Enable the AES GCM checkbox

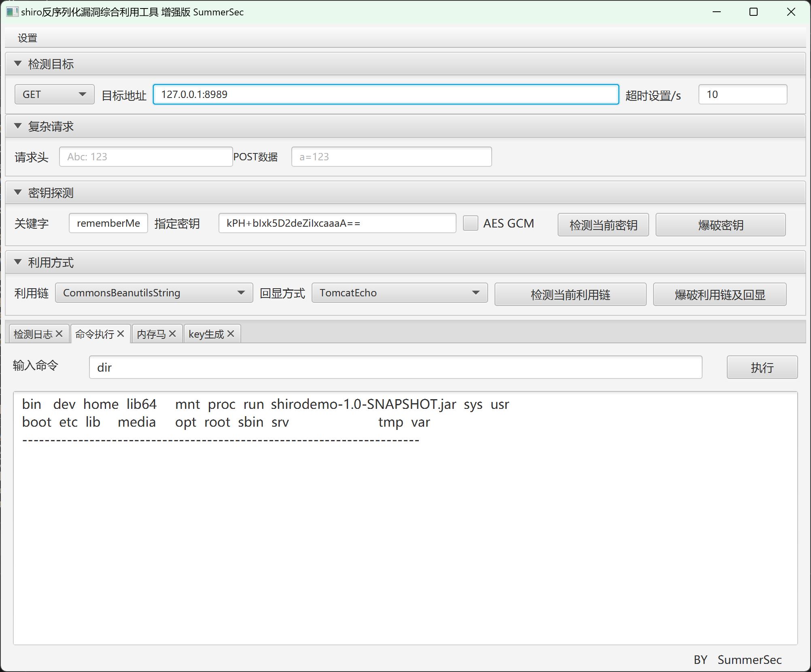click(x=470, y=223)
